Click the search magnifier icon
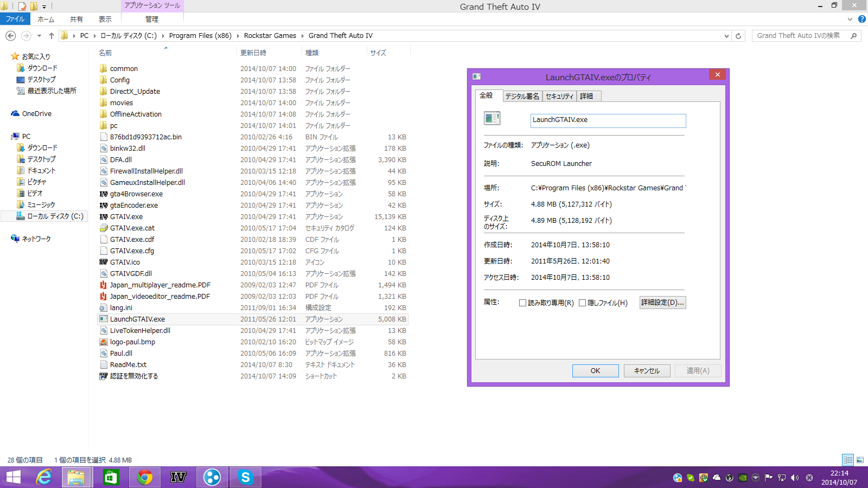 click(853, 36)
